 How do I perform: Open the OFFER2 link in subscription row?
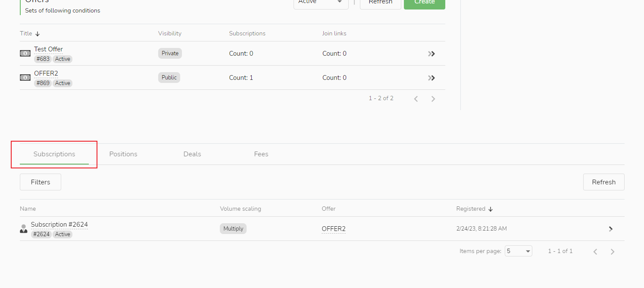click(334, 229)
